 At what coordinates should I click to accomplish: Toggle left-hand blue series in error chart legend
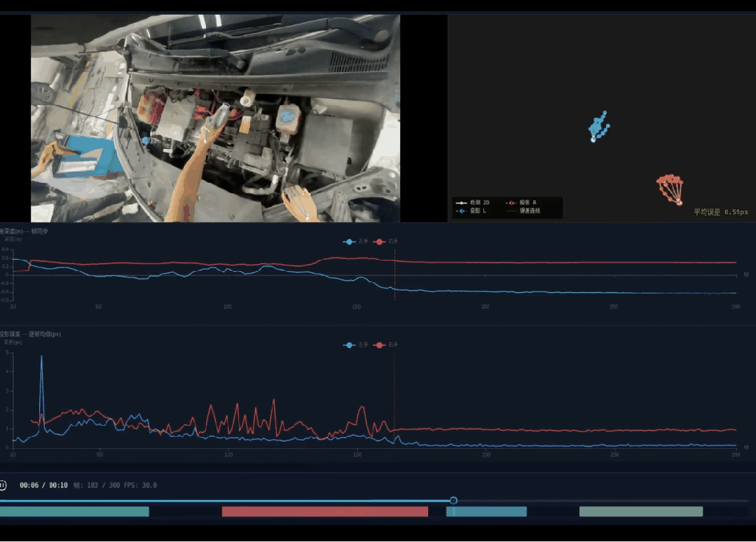pyautogui.click(x=356, y=345)
